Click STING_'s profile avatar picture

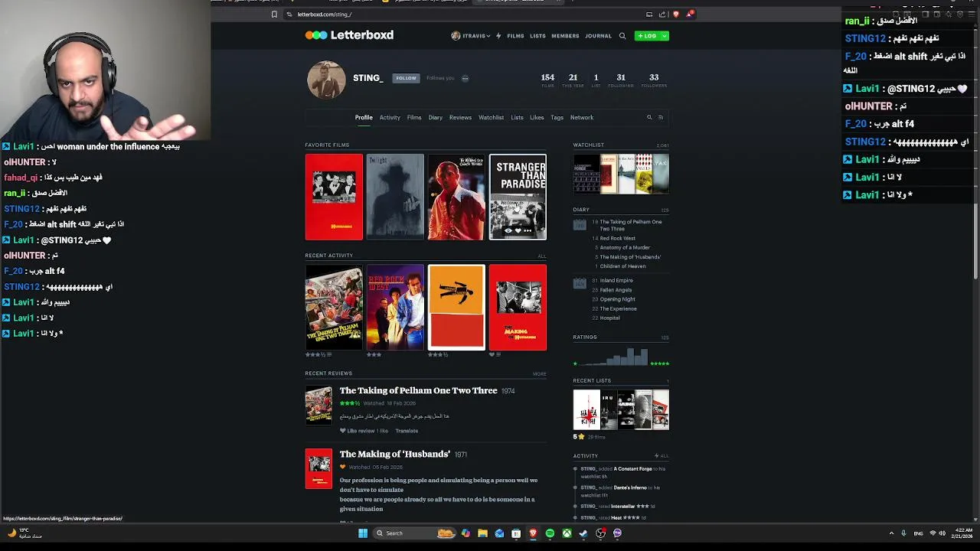click(326, 80)
